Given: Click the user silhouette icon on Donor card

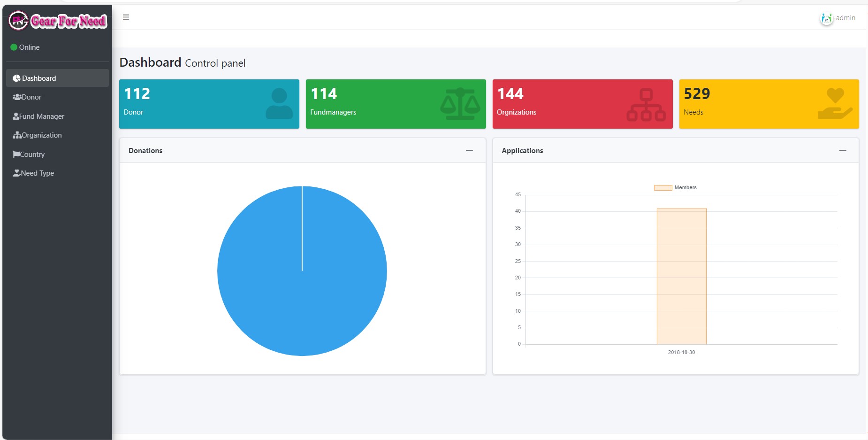Looking at the screenshot, I should 279,103.
